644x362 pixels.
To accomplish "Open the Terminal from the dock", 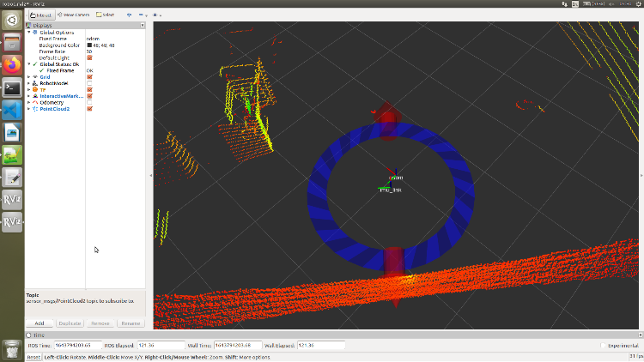I will point(12,87).
